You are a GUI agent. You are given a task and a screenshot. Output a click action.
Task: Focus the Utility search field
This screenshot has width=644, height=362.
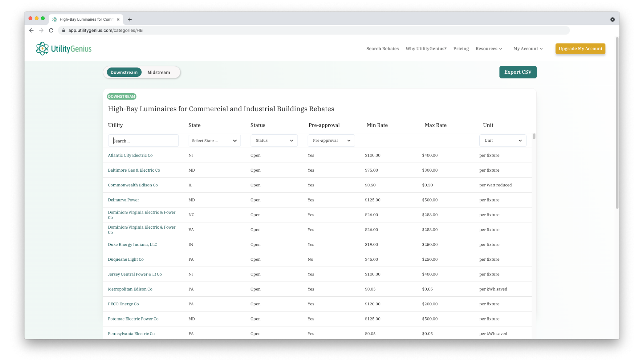[143, 141]
